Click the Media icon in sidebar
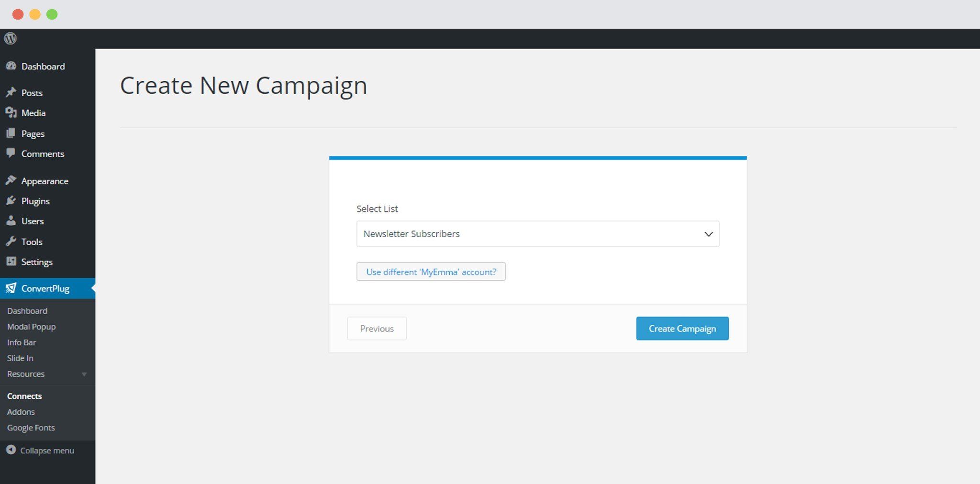This screenshot has width=980, height=484. [11, 112]
